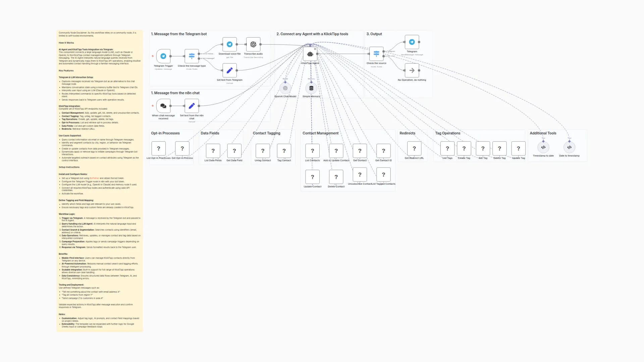The width and height of the screenshot is (644, 362).
Task: Click the Telegram Trigger node icon
Action: (x=163, y=56)
